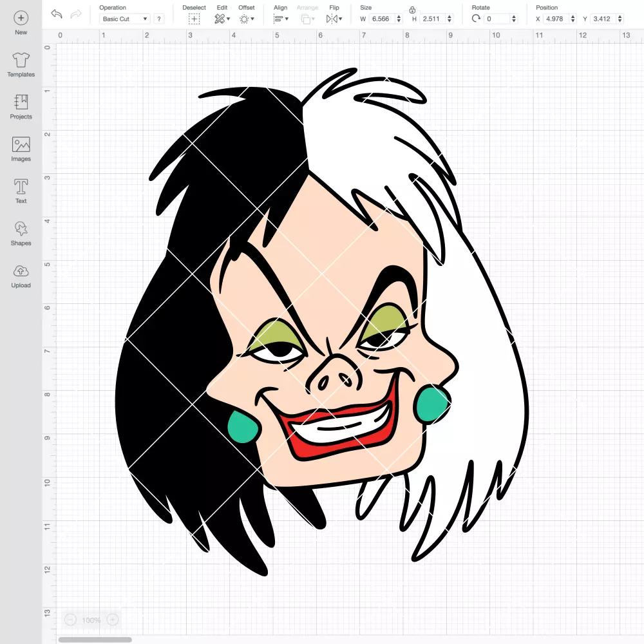Click the Redo arrow

tap(76, 14)
